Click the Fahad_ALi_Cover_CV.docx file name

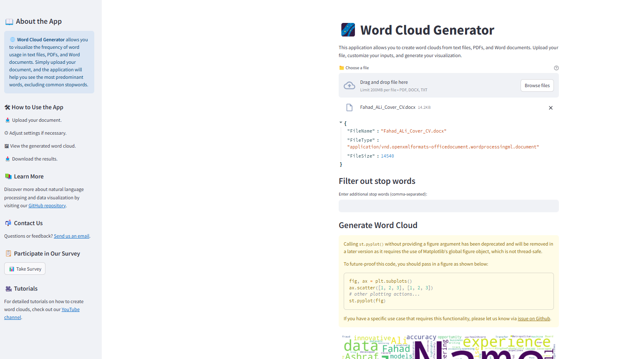(388, 107)
